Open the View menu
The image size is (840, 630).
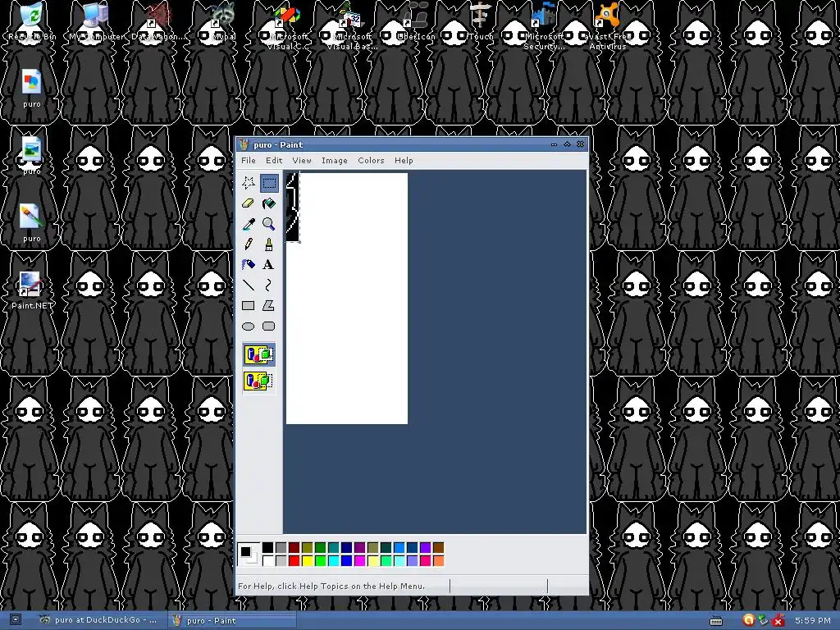pos(302,160)
